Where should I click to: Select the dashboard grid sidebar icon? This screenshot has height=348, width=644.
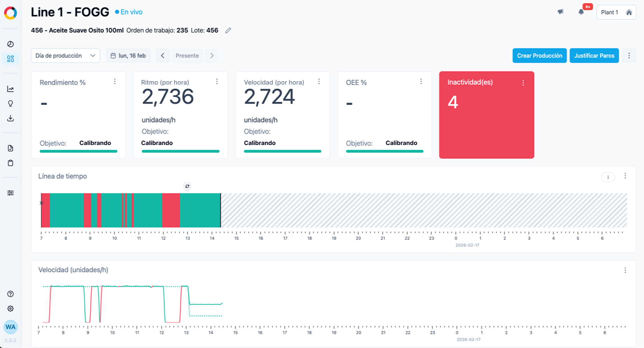pos(10,59)
